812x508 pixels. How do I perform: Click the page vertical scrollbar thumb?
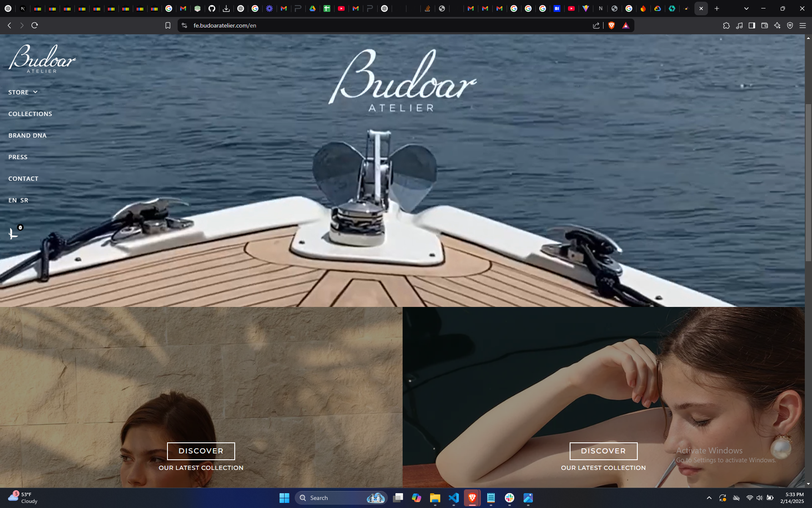808,182
